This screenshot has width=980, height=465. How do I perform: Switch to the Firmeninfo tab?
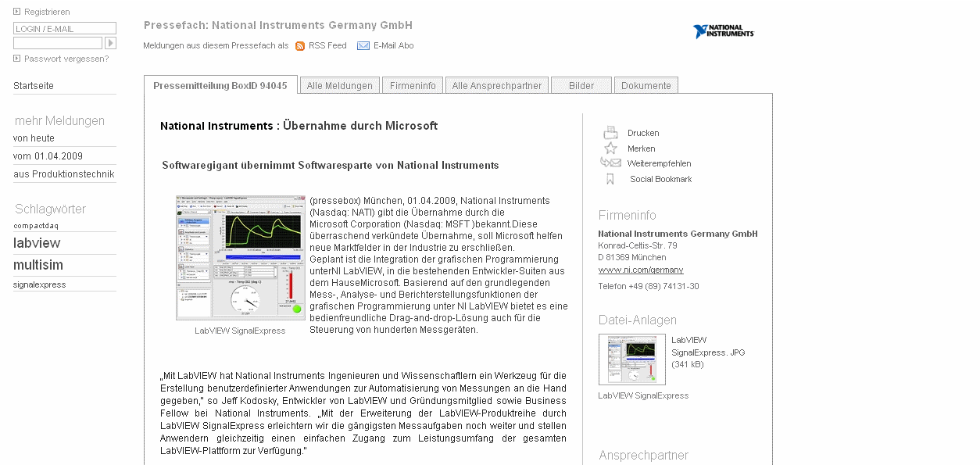pyautogui.click(x=413, y=86)
